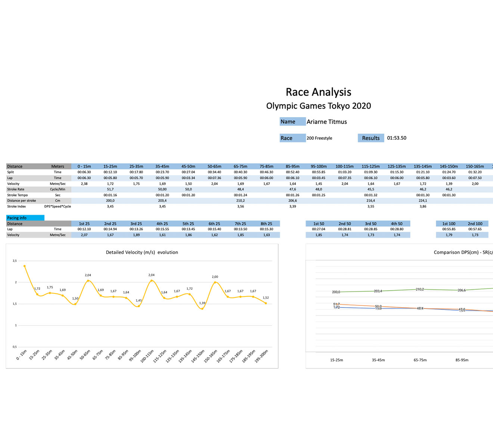Viewport: 493px width, 448px height.
Task: Select the "0 - 15m" column header
Action: pyautogui.click(x=84, y=167)
